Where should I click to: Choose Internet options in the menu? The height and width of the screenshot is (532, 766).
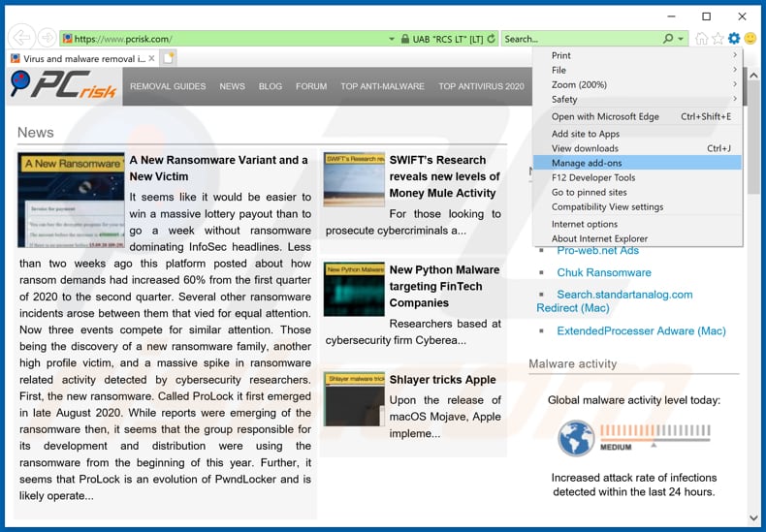(585, 224)
